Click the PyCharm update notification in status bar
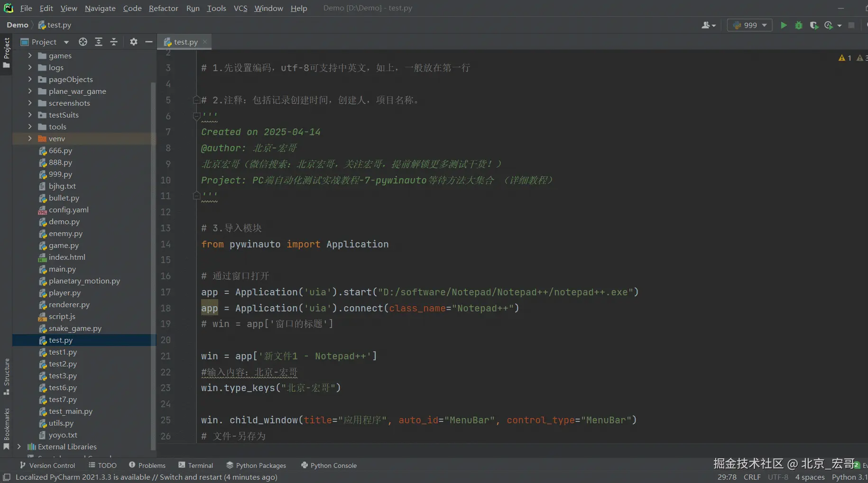This screenshot has height=483, width=868. (147, 477)
